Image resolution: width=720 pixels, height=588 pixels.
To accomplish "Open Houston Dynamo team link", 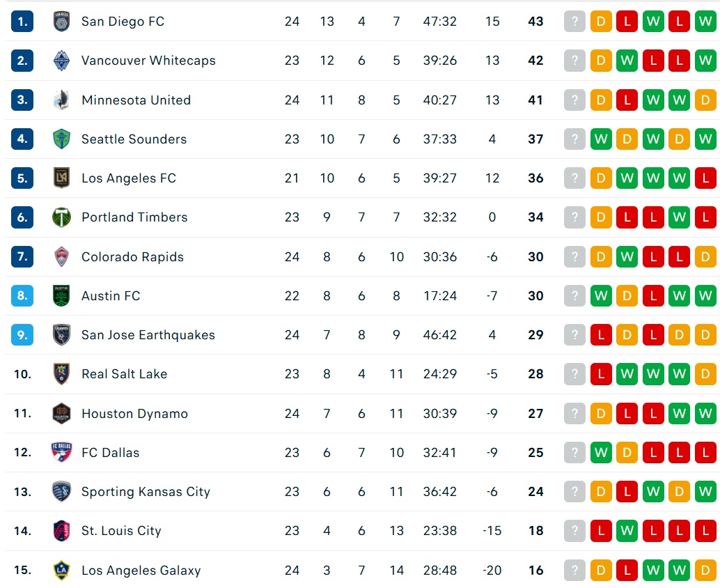I will point(134,414).
